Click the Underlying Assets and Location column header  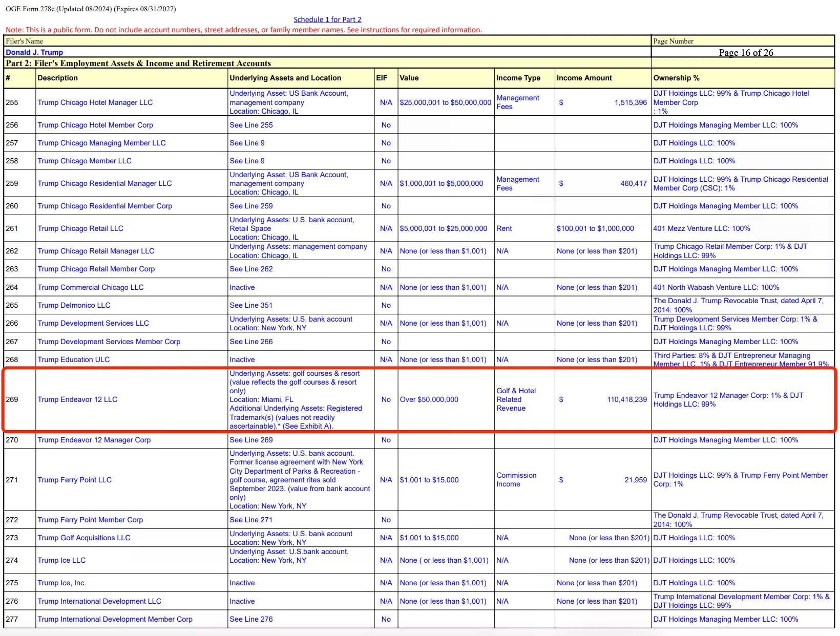point(285,78)
